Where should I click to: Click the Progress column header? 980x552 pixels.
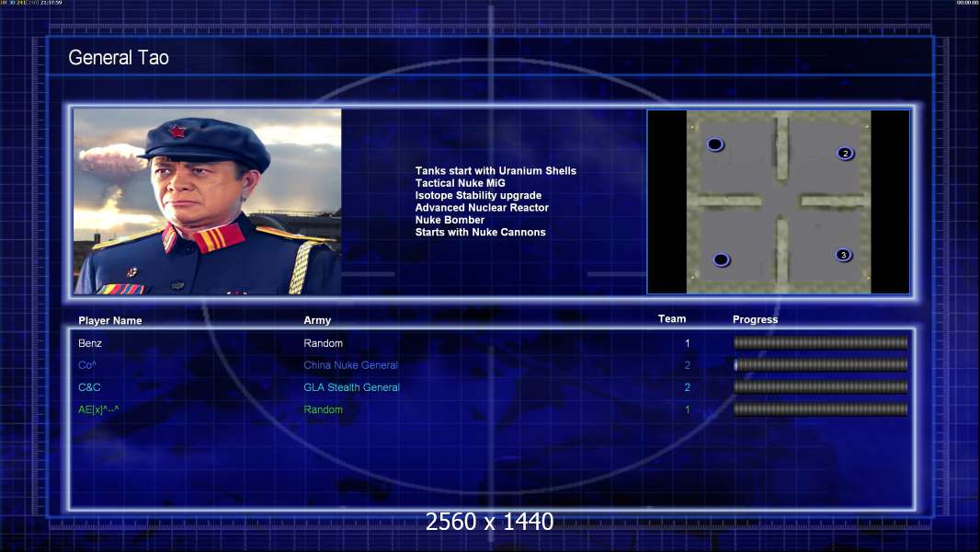755,319
